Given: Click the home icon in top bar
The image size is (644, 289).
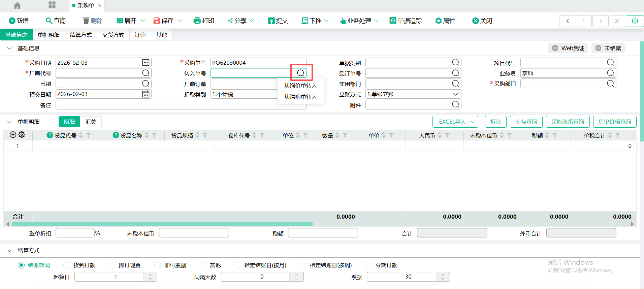Looking at the screenshot, I should pyautogui.click(x=17, y=6).
